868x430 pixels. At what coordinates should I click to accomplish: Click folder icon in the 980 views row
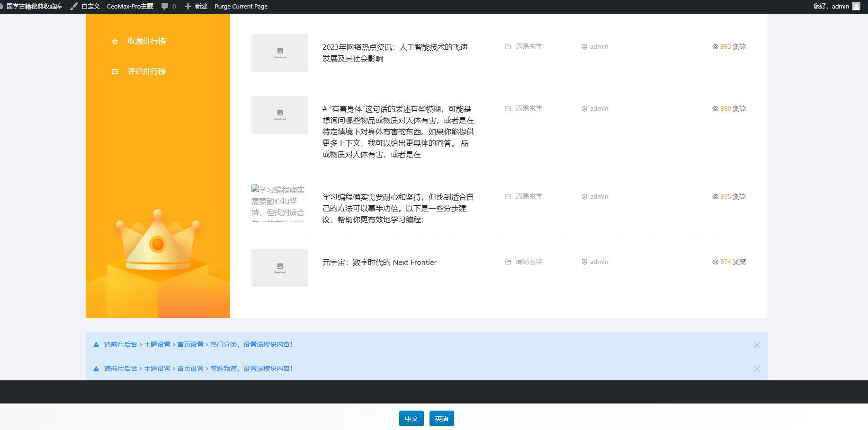pyautogui.click(x=508, y=109)
